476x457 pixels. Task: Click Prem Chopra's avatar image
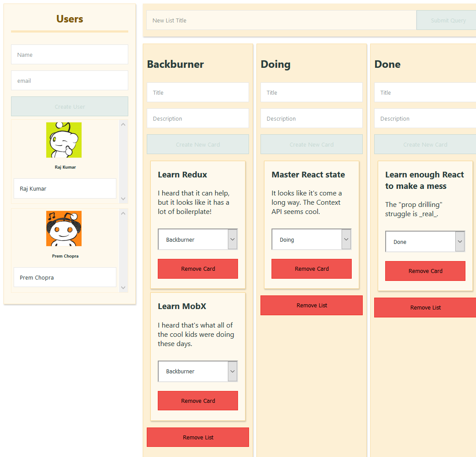coord(64,228)
